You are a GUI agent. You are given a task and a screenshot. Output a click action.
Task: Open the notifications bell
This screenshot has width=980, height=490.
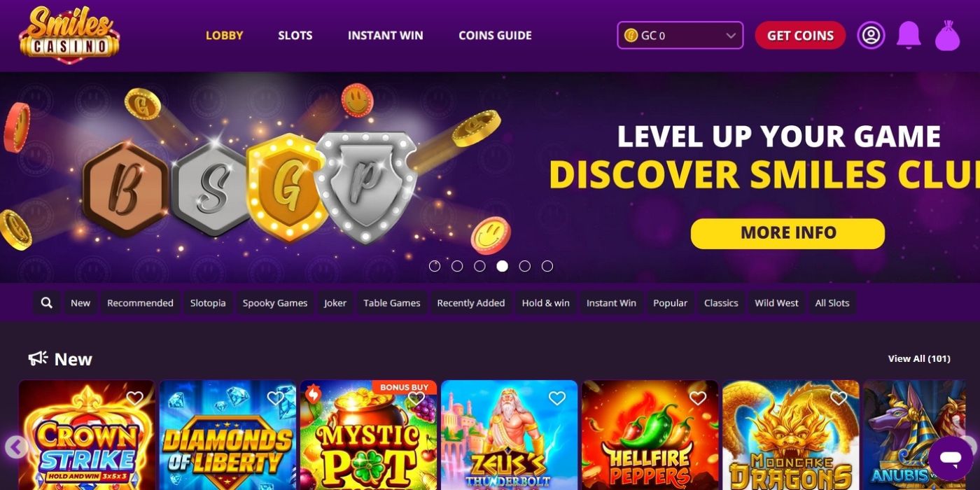point(909,34)
